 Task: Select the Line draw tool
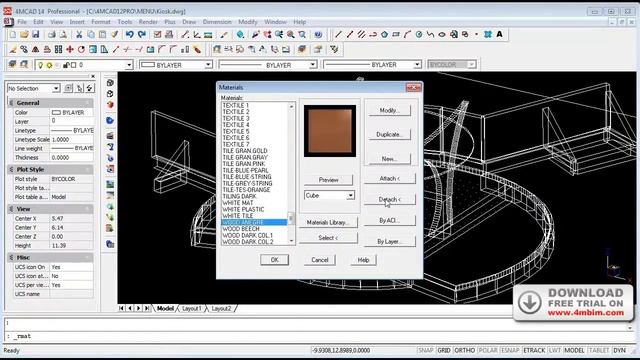(x=338, y=35)
